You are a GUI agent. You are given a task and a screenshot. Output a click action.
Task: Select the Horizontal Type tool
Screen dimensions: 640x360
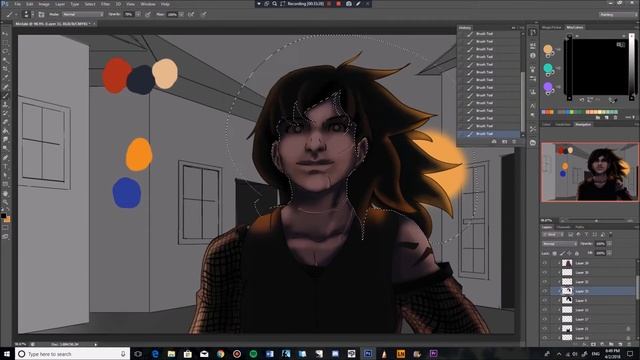click(5, 167)
